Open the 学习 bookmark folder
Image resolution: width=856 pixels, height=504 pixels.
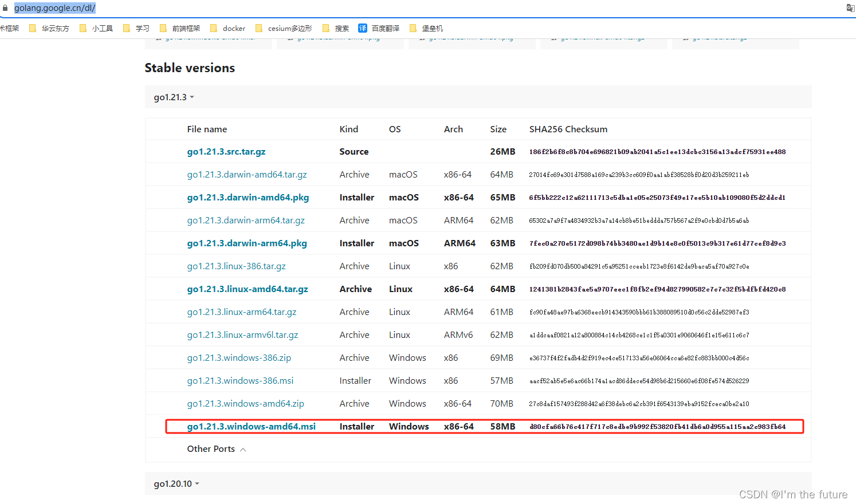click(136, 28)
